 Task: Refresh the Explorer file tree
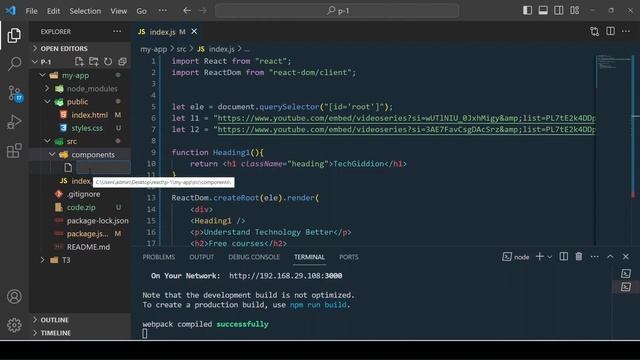pyautogui.click(x=108, y=62)
